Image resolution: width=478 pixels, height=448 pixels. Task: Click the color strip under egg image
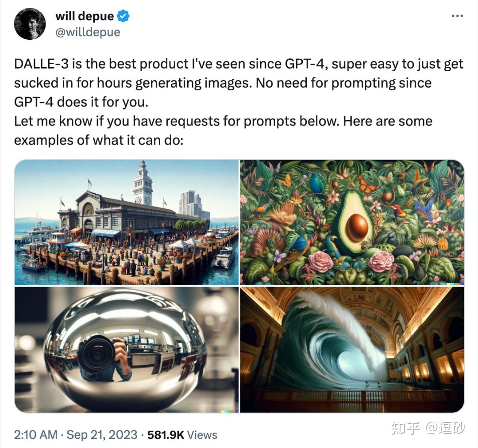pos(230,411)
